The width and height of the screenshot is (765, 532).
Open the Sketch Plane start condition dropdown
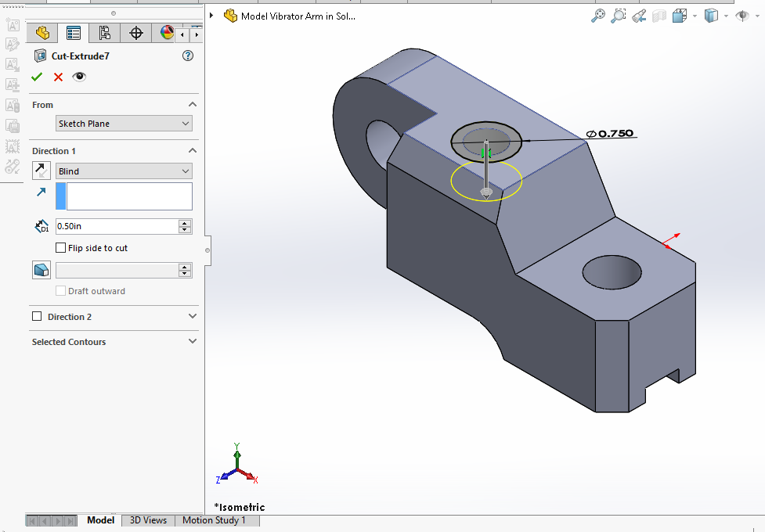(124, 124)
